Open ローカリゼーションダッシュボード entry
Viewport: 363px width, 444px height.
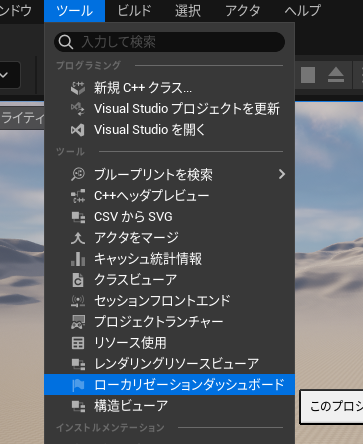169,385
